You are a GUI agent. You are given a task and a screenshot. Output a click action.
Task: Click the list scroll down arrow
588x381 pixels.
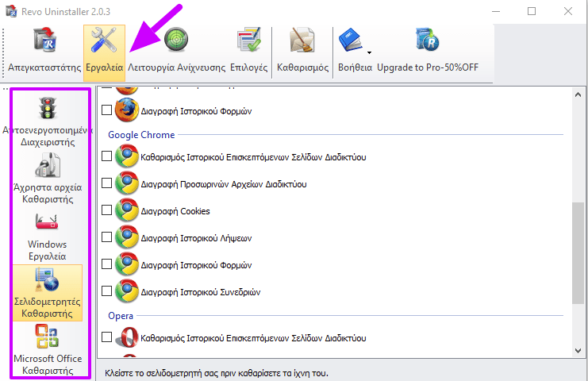(x=578, y=351)
